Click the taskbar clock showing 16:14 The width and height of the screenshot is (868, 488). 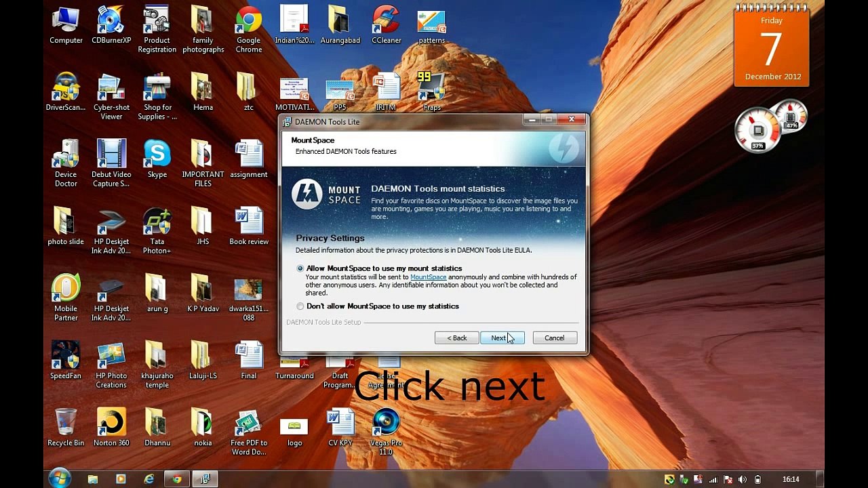(x=791, y=479)
